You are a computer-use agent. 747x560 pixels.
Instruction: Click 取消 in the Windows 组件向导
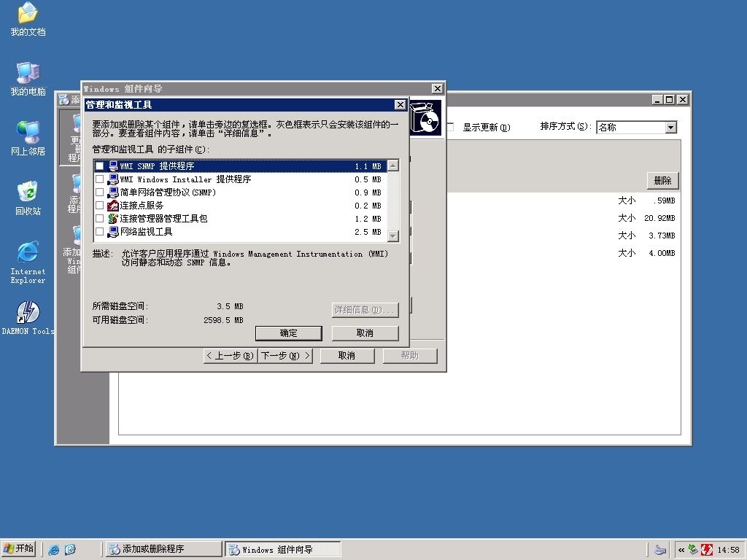347,356
